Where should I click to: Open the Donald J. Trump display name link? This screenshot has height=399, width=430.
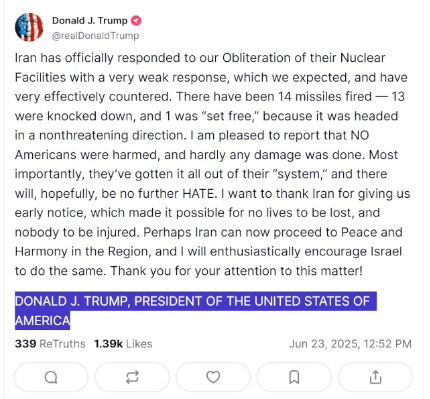(90, 21)
